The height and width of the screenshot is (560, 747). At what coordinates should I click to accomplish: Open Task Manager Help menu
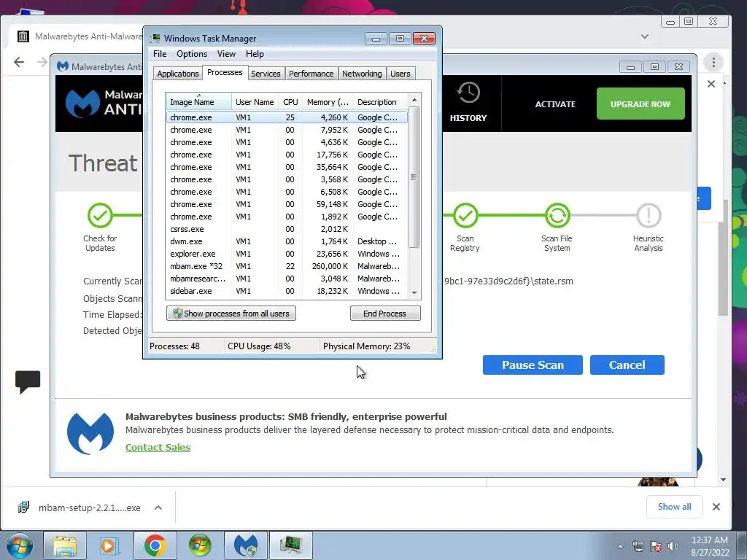coord(255,54)
